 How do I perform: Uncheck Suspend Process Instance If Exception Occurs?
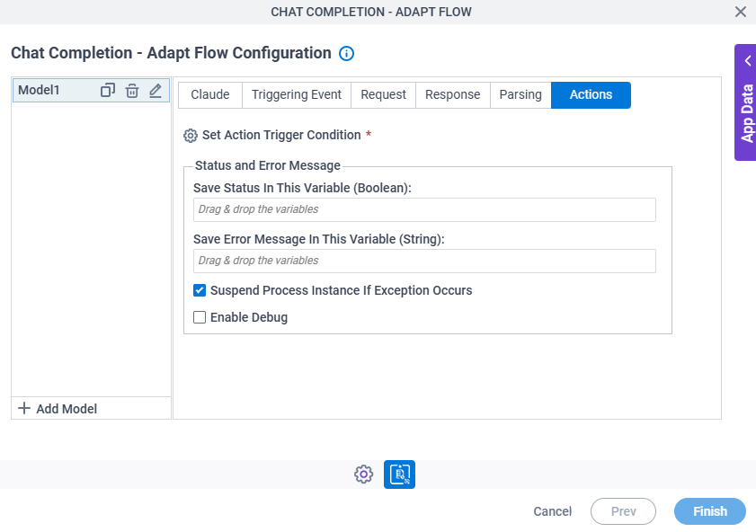[x=200, y=290]
